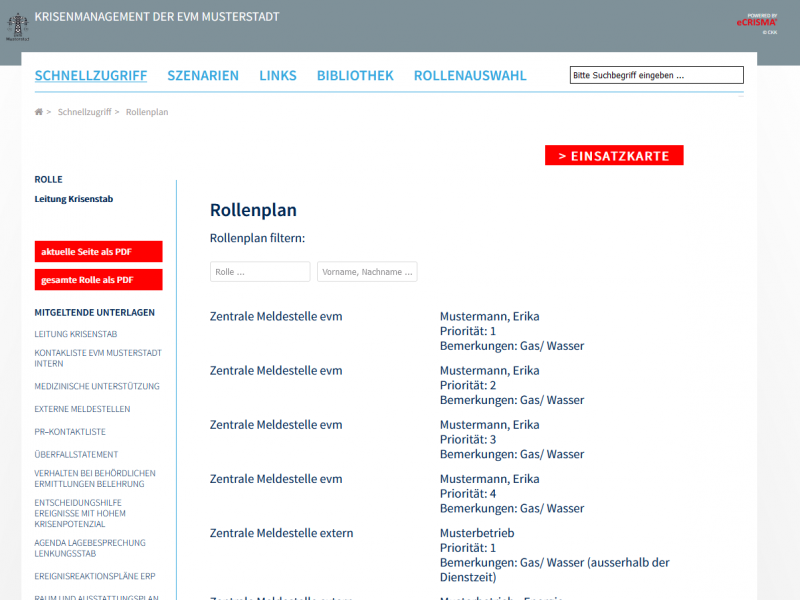Focus the Vorname, Nachname filter field

[x=367, y=272]
